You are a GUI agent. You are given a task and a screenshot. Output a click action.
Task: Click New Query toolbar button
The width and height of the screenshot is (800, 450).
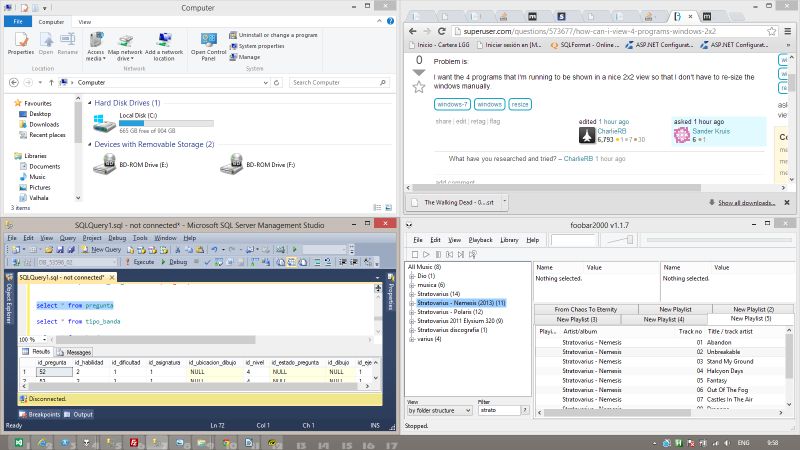pos(101,249)
